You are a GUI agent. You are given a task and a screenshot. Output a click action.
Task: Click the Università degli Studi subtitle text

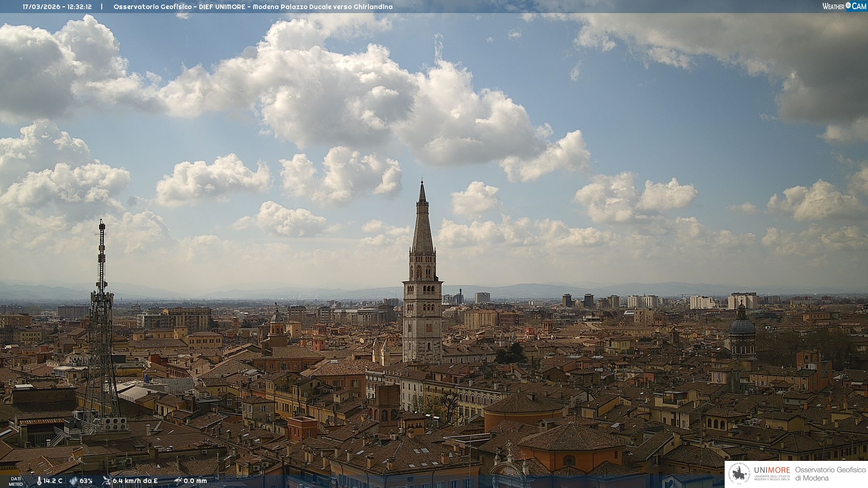pyautogui.click(x=772, y=478)
